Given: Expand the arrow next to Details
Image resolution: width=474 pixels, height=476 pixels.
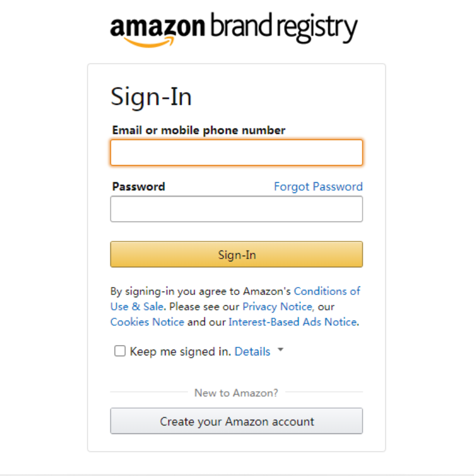Looking at the screenshot, I should [280, 351].
